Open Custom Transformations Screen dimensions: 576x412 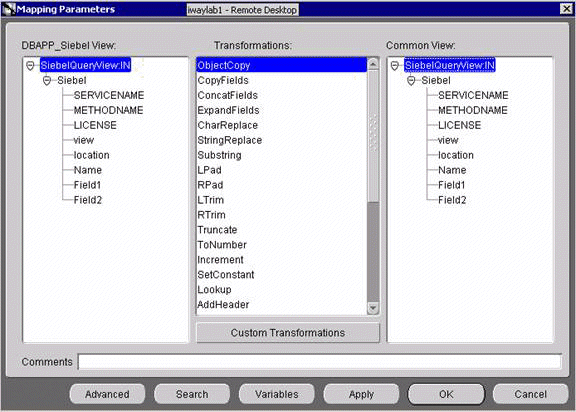[x=288, y=333]
